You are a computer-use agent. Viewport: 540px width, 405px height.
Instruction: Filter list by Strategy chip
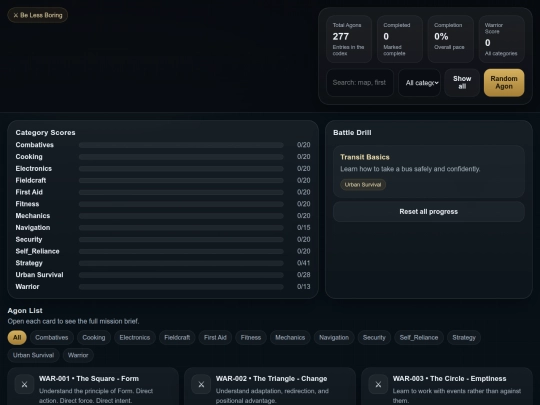(x=464, y=338)
